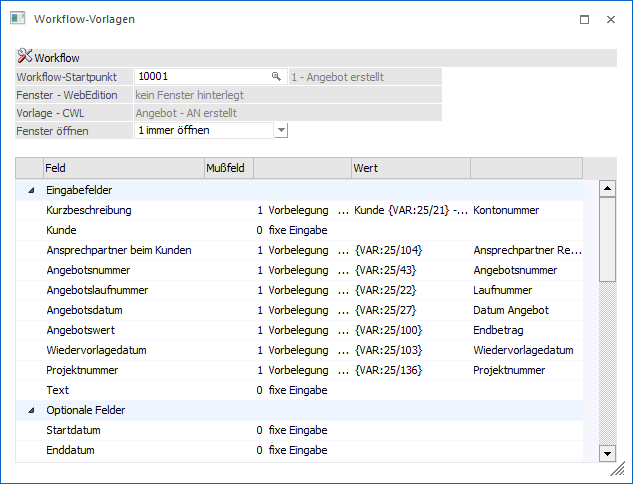Click the Feld column header
This screenshot has height=484, width=633.
click(x=122, y=169)
